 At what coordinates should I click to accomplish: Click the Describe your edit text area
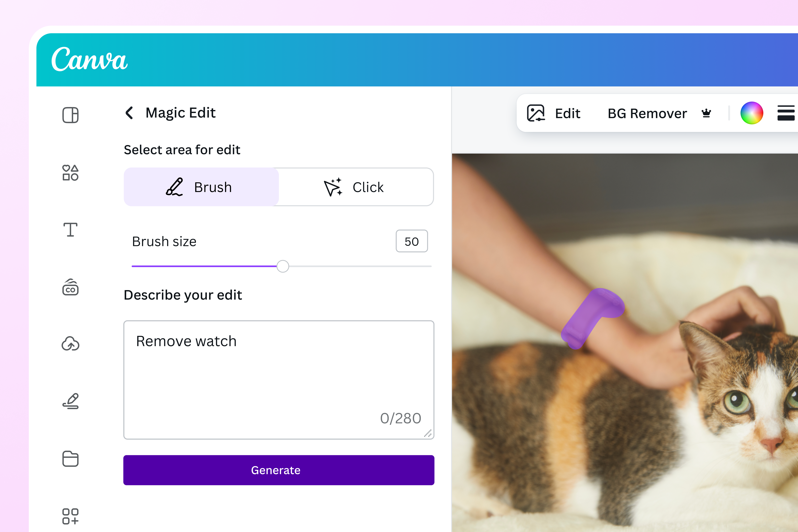coord(278,380)
